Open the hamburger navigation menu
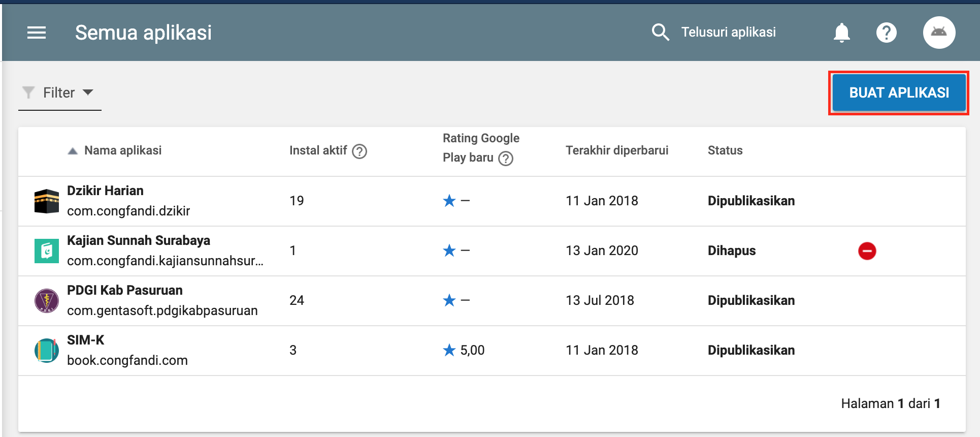The height and width of the screenshot is (437, 980). [x=37, y=33]
